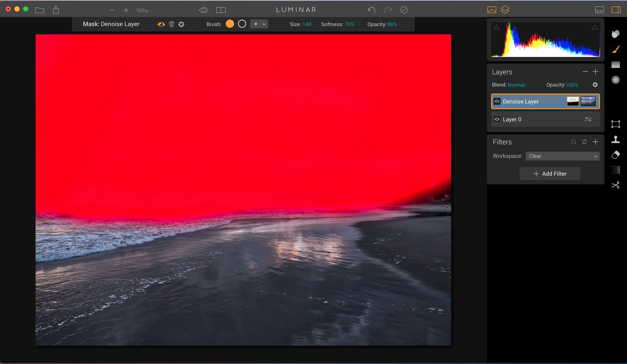The width and height of the screenshot is (627, 364).
Task: Select the Radial mask tool
Action: pyautogui.click(x=616, y=80)
